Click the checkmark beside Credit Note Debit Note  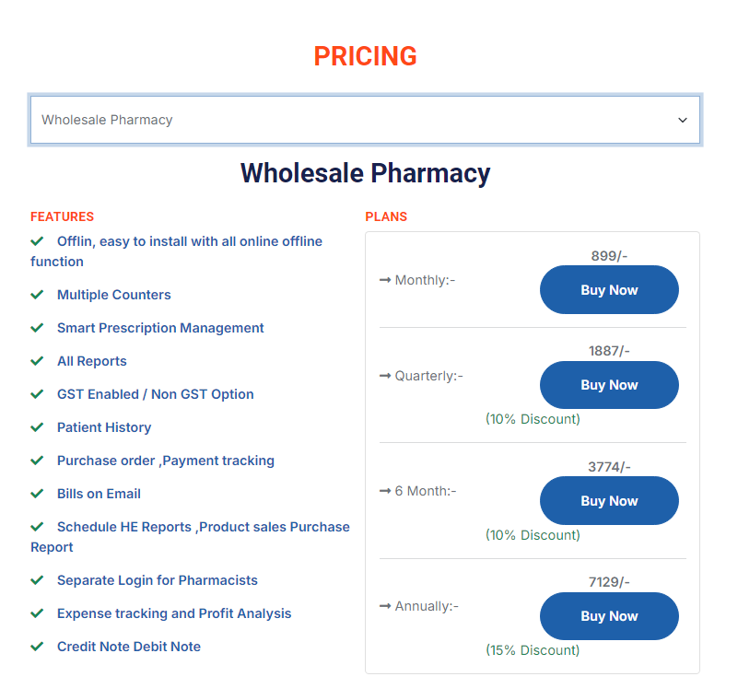point(37,647)
